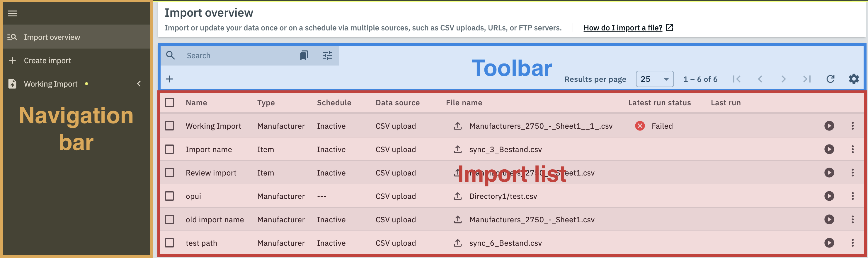Image resolution: width=868 pixels, height=258 pixels.
Task: Collapse the Working Import sidebar chevron
Action: point(139,84)
